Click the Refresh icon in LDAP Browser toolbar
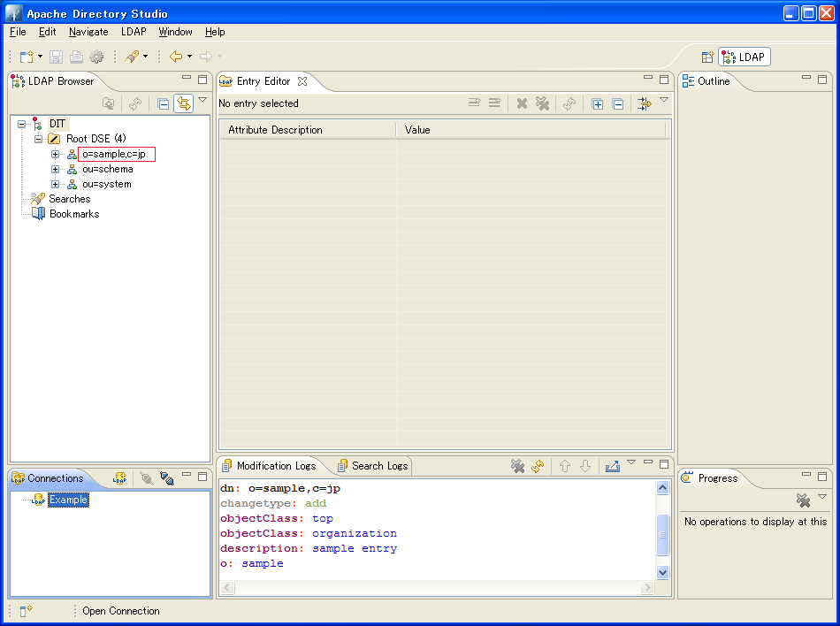Viewport: 840px width, 626px height. (x=135, y=103)
